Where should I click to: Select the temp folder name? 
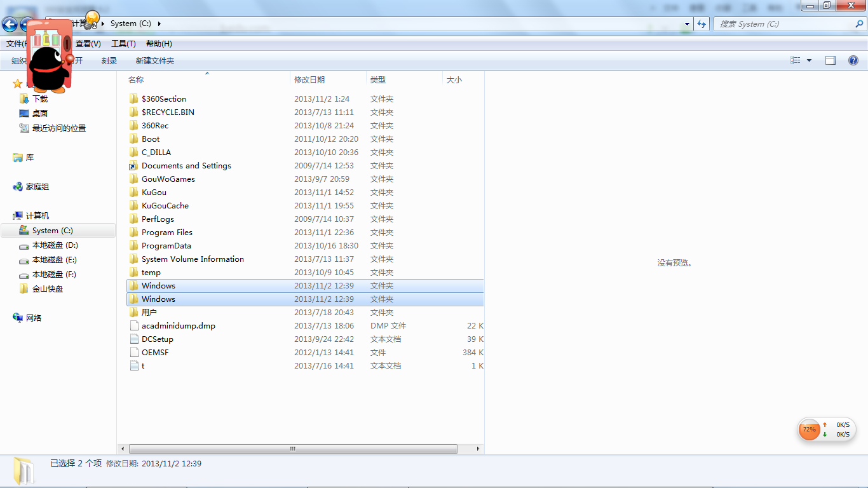(151, 272)
